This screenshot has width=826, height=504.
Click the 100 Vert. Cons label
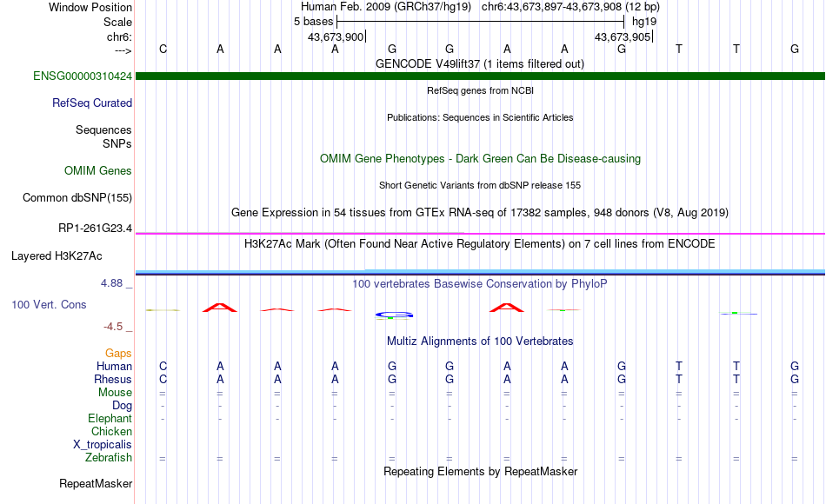[x=49, y=304]
